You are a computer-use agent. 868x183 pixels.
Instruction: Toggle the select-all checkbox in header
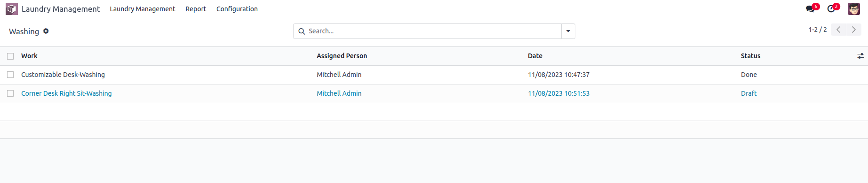[10, 56]
